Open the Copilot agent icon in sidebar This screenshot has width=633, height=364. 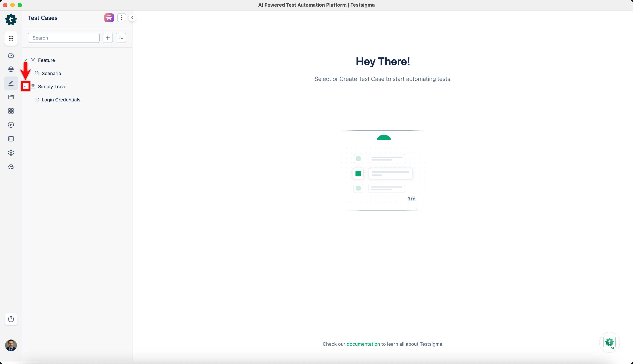point(11,69)
